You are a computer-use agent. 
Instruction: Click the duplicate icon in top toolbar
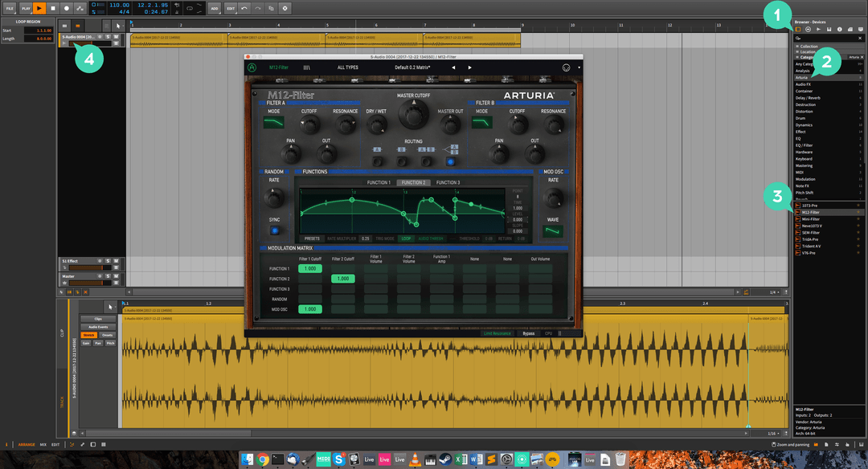click(272, 8)
